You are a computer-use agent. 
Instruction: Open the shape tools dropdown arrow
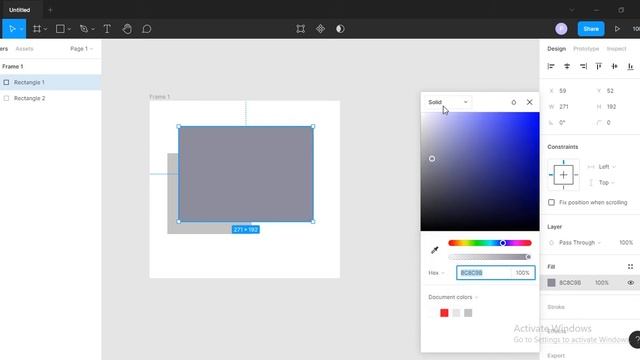coord(69,29)
